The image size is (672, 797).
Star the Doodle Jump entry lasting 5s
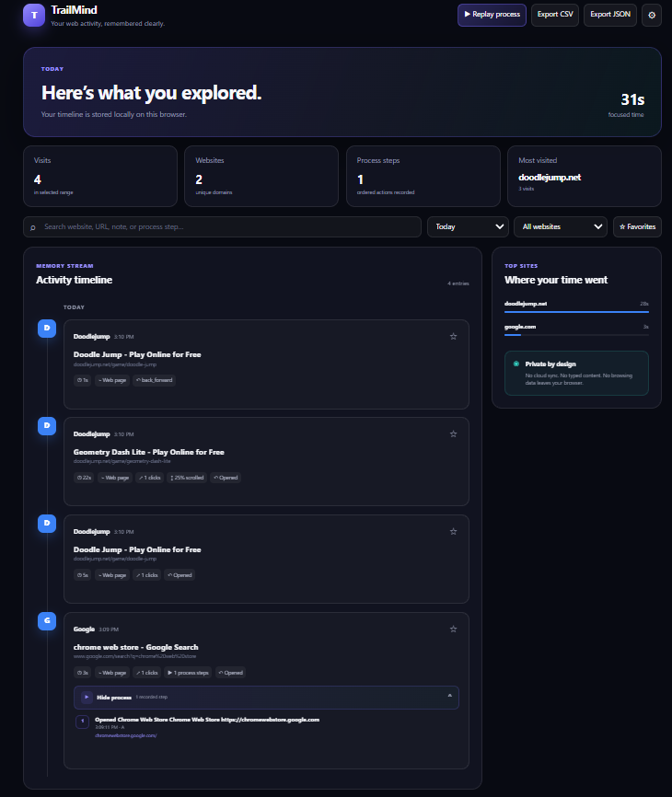click(454, 532)
